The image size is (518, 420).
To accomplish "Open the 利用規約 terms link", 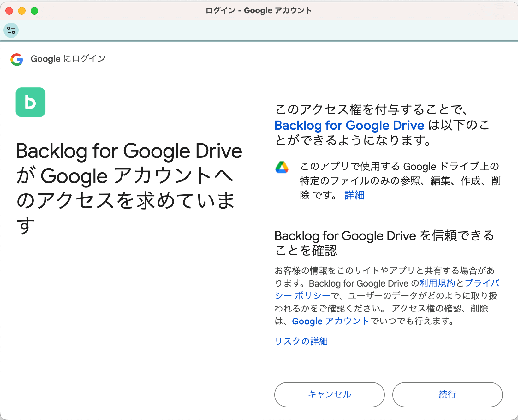I will (x=437, y=283).
